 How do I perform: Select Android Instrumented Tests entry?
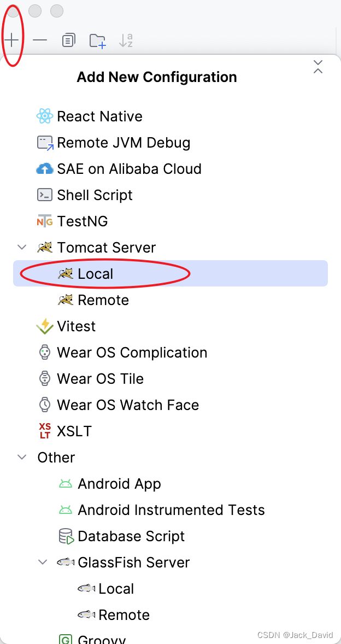click(x=170, y=510)
